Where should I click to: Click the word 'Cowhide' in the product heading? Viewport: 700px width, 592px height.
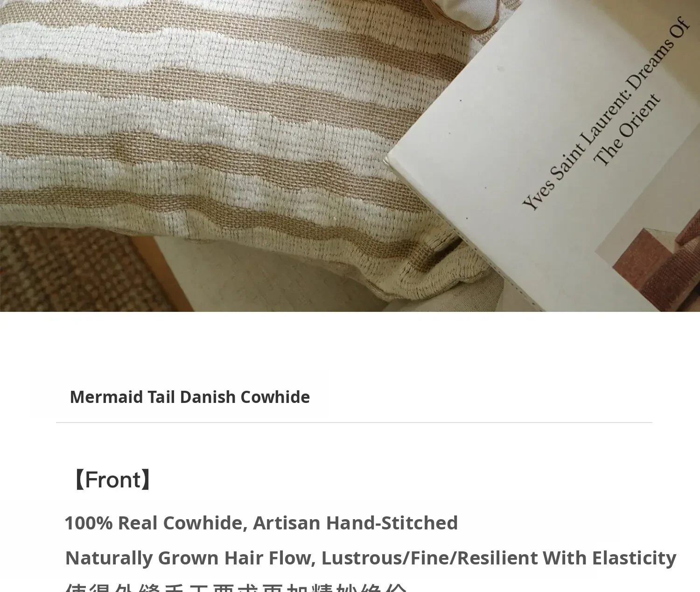[275, 397]
